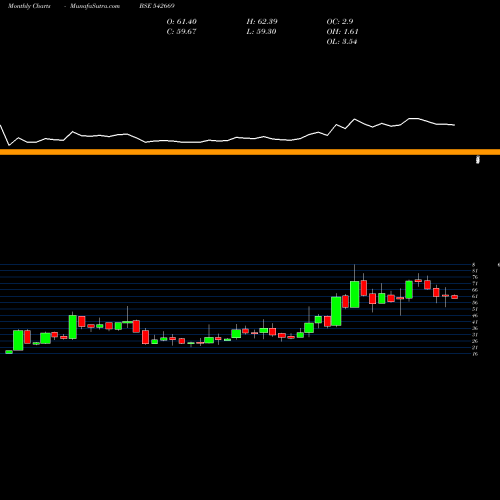Click the 21 price axis label
Screen dimensions: 500x500
tap(475, 348)
